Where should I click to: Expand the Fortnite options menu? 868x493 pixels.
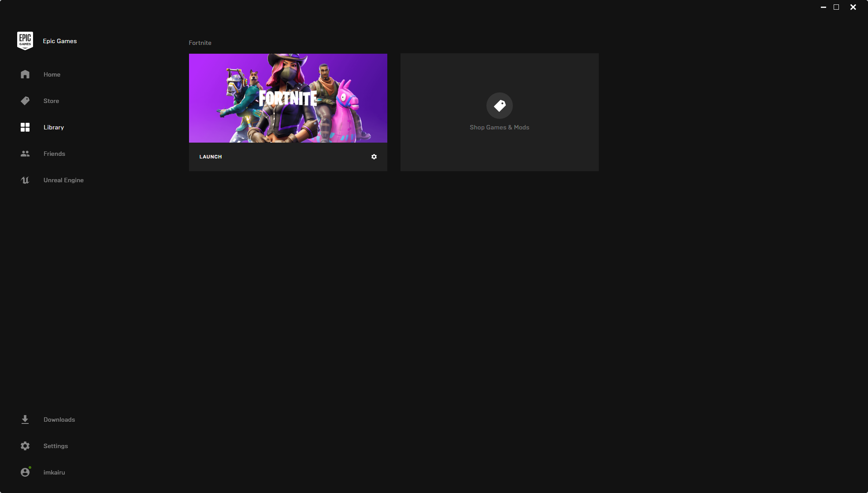click(x=375, y=157)
